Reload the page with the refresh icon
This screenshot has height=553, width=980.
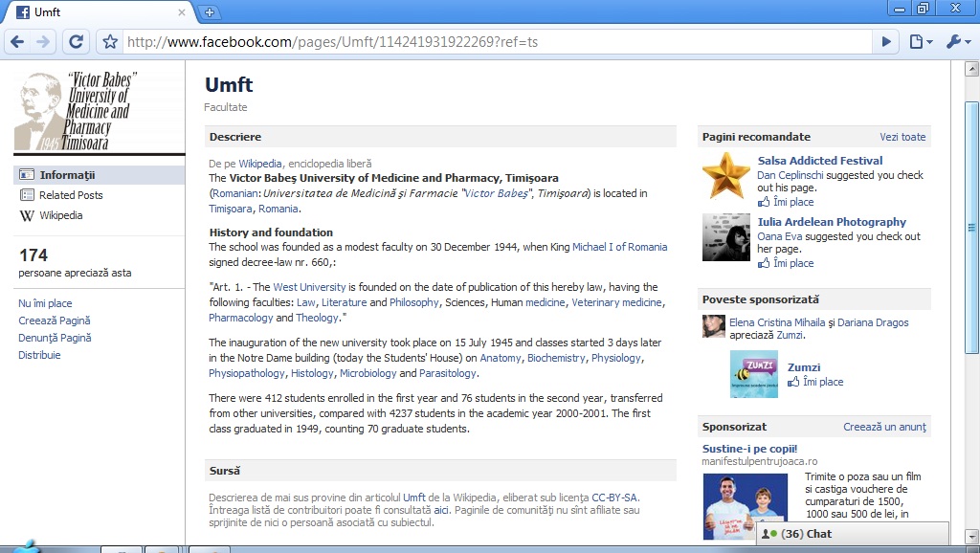76,42
